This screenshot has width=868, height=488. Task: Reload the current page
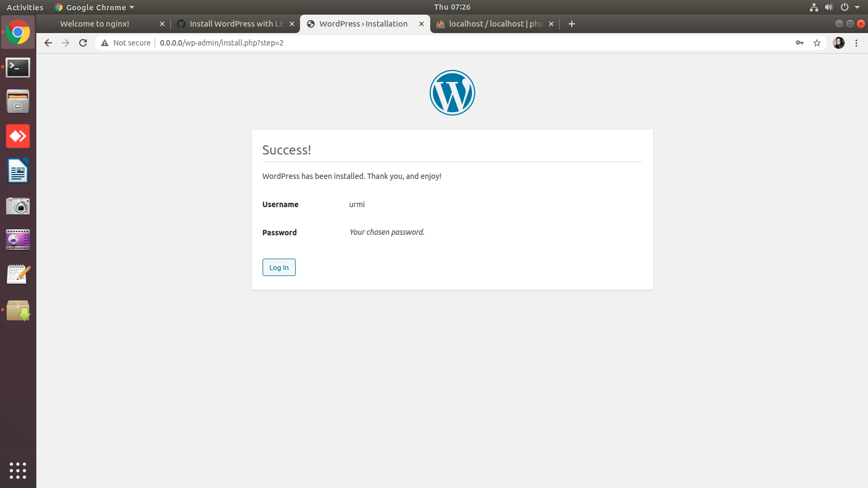click(x=83, y=43)
